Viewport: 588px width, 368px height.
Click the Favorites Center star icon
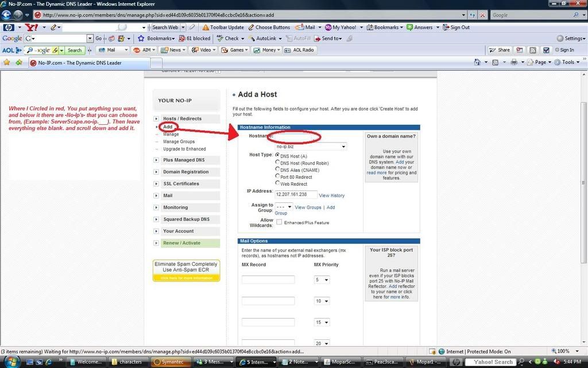coord(6,62)
